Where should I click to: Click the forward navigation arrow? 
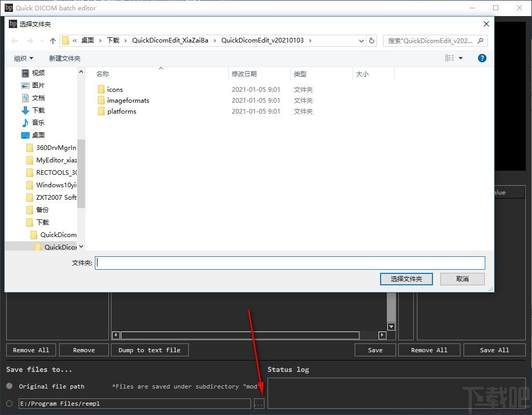pos(30,40)
